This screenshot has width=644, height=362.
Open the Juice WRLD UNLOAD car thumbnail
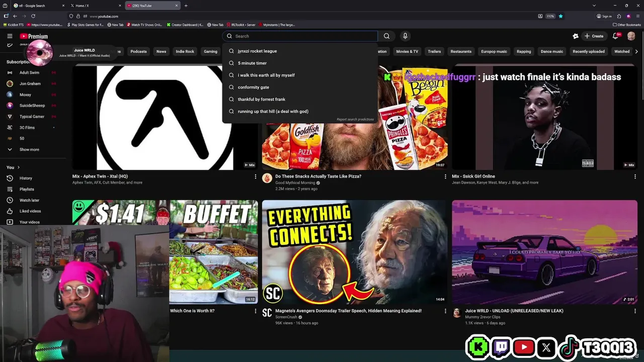point(544,252)
